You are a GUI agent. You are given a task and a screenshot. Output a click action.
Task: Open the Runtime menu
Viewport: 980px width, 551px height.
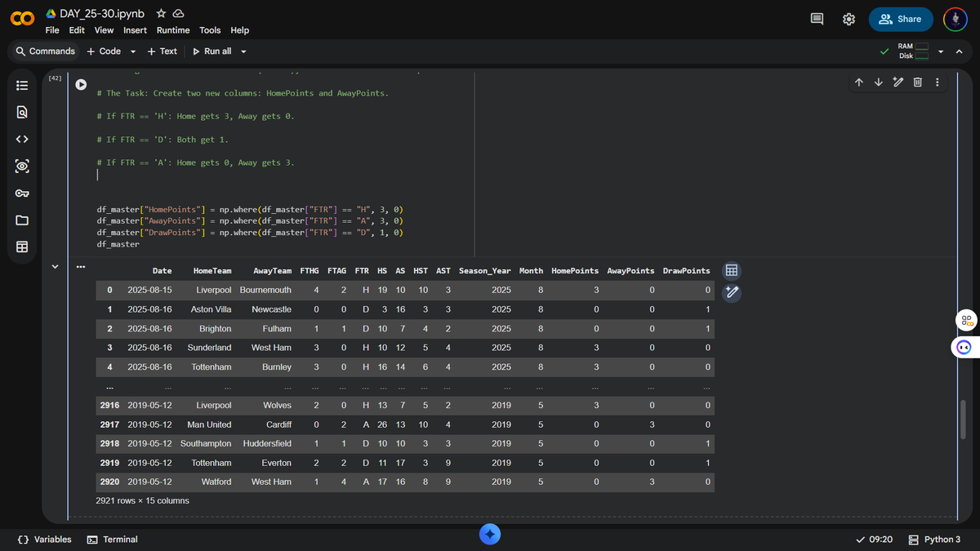coord(173,30)
